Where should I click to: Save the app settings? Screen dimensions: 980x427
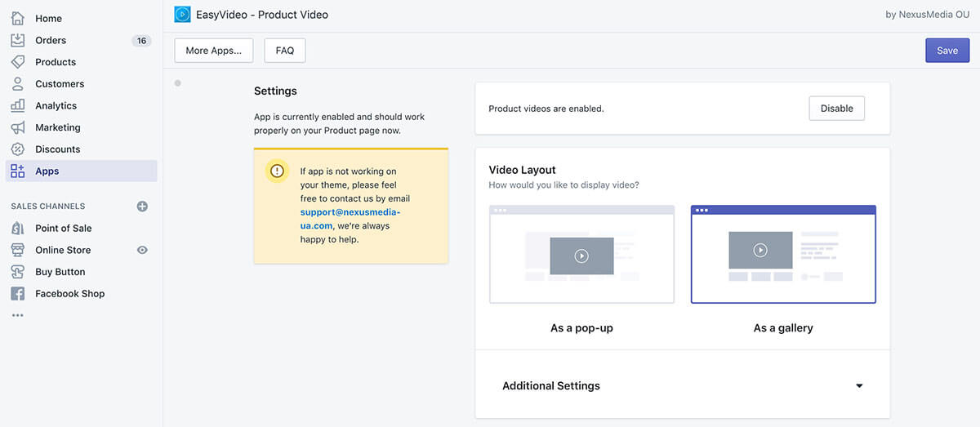947,51
